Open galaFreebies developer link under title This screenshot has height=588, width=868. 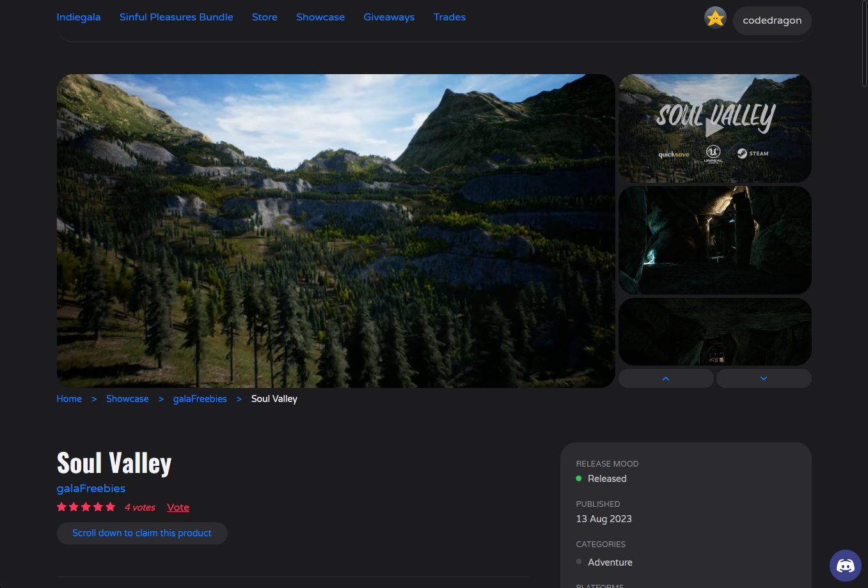(x=91, y=488)
